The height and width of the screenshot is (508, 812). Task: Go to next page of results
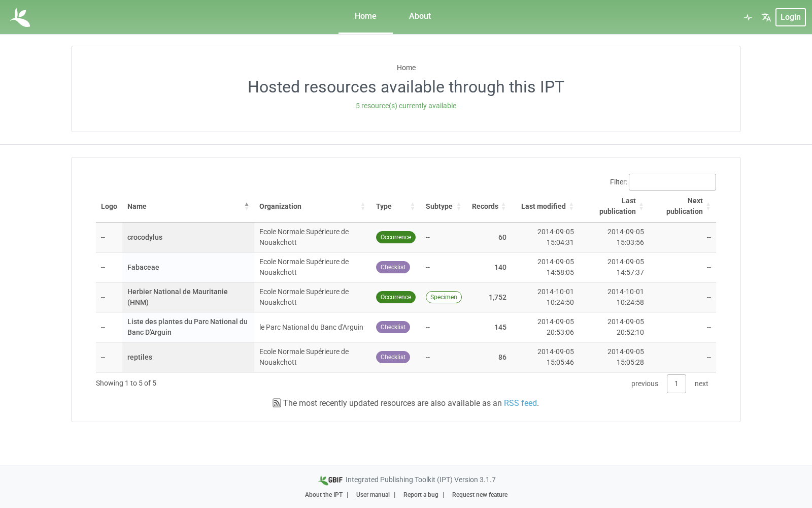pos(701,384)
